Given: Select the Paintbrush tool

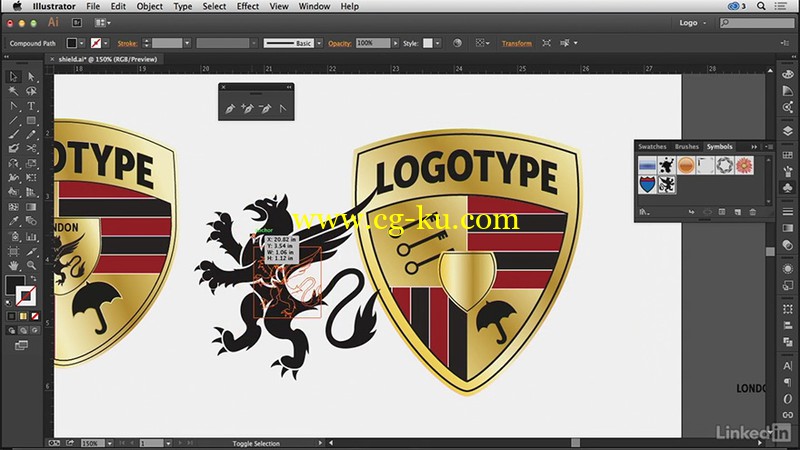Looking at the screenshot, I should coord(13,135).
